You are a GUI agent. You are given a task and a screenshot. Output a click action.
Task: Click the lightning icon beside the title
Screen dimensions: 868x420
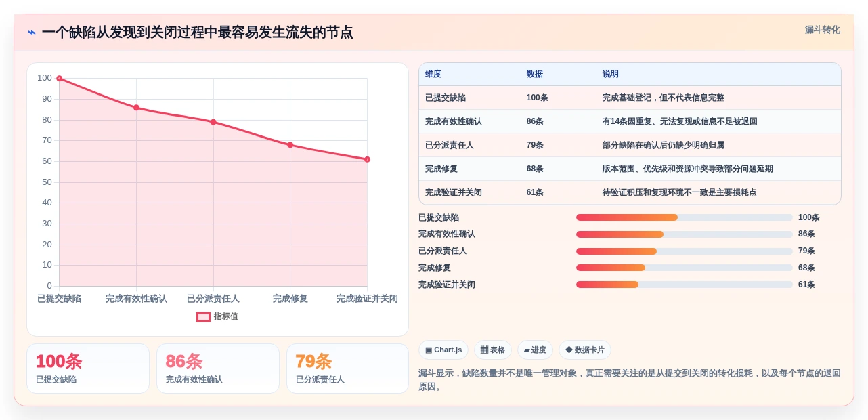(31, 33)
